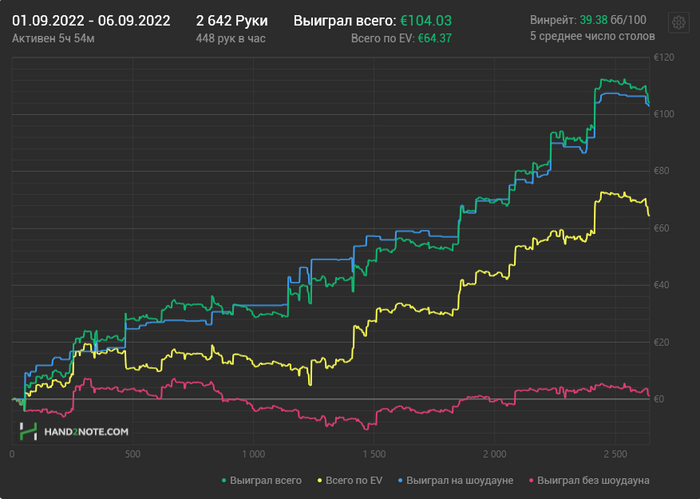This screenshot has height=499, width=700.
Task: Click the 2 000 x-axis label
Action: [495, 454]
